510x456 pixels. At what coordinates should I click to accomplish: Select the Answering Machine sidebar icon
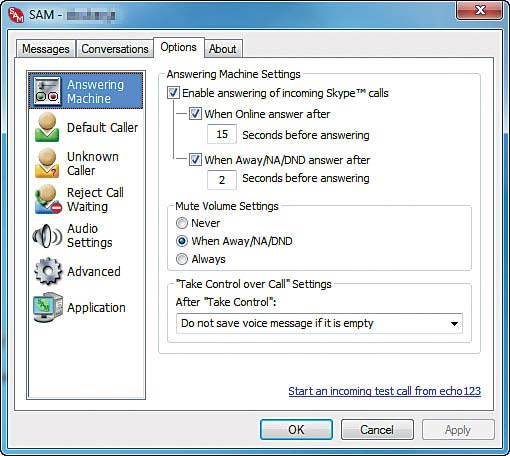47,91
